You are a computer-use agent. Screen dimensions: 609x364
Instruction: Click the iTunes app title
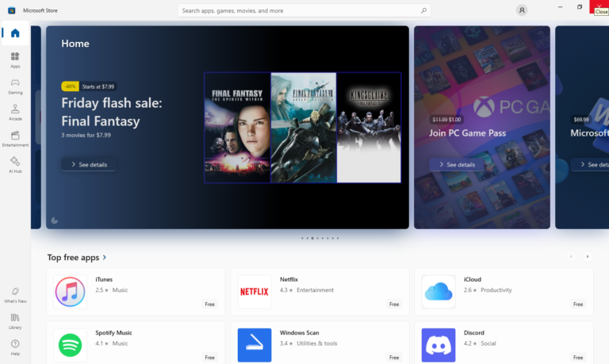pyautogui.click(x=104, y=279)
